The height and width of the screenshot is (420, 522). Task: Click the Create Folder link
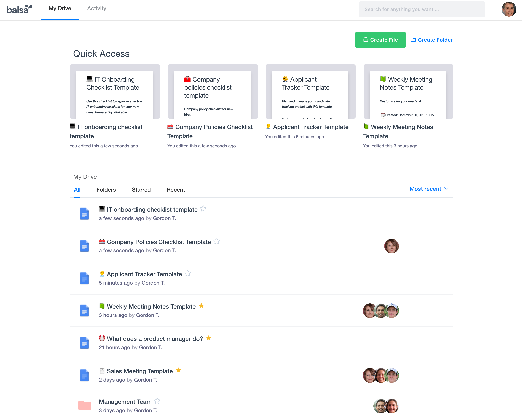(432, 40)
